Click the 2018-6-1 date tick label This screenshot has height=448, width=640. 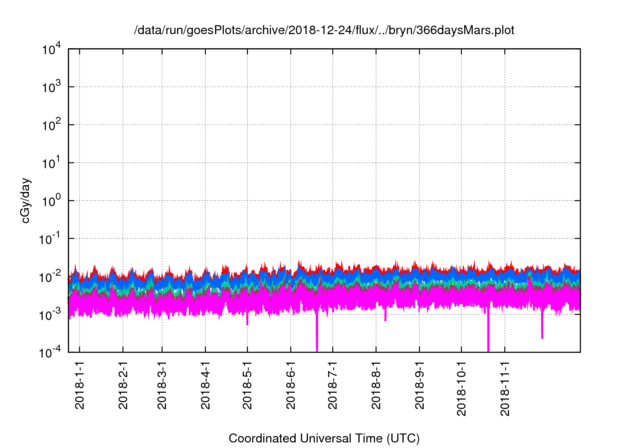pos(291,387)
